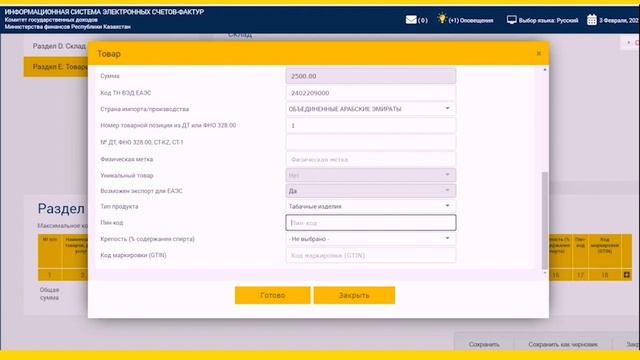
Task: Open the Тип продукта dropdown
Action: [x=371, y=206]
